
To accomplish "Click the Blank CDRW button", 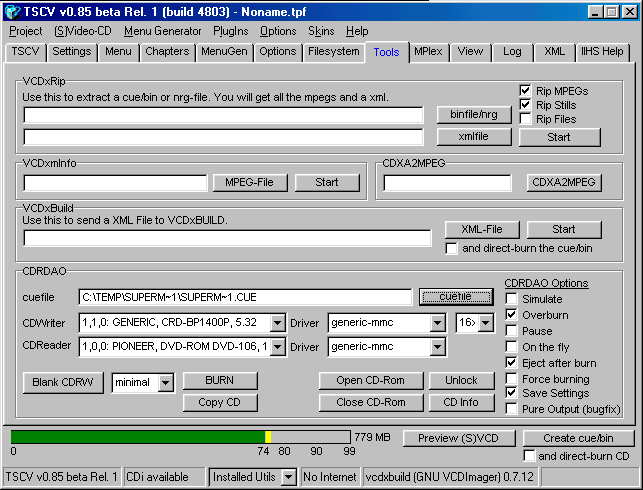I will pyautogui.click(x=62, y=382).
